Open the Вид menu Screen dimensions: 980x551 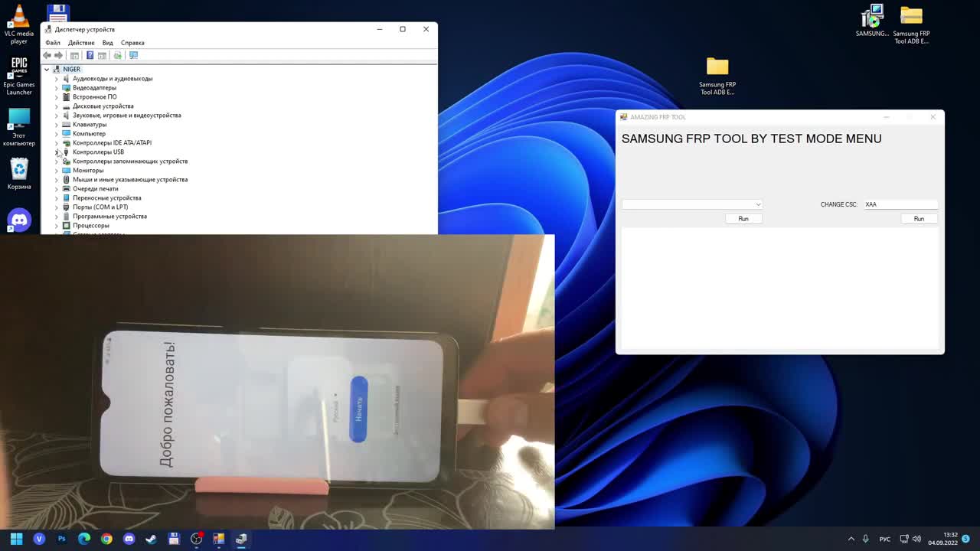[108, 43]
